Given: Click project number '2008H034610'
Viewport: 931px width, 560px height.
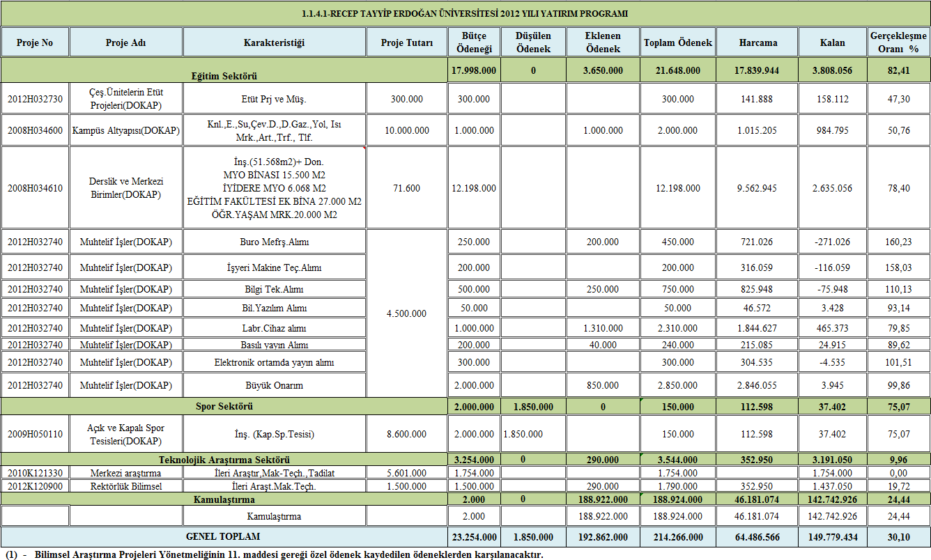Looking at the screenshot, I should 35,188.
